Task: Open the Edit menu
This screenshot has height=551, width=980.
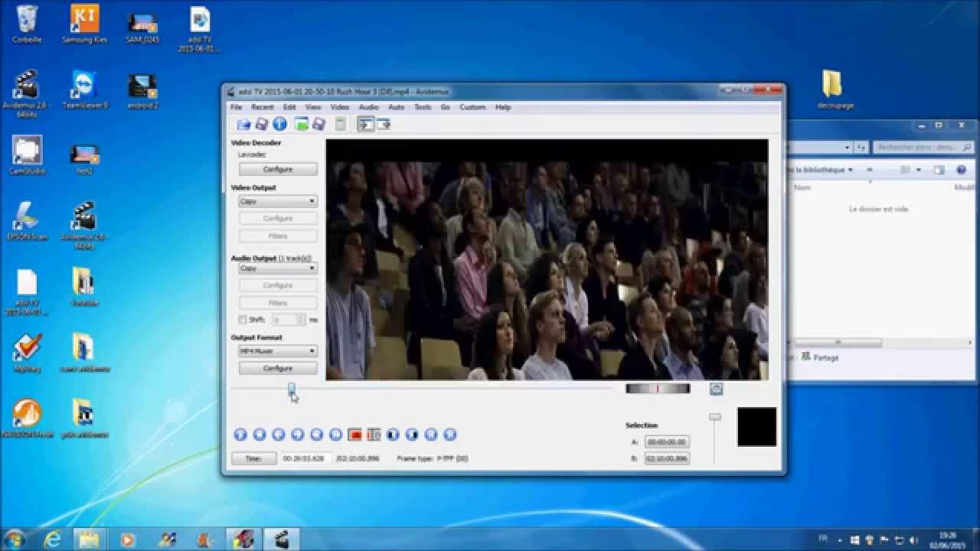Action: tap(289, 107)
